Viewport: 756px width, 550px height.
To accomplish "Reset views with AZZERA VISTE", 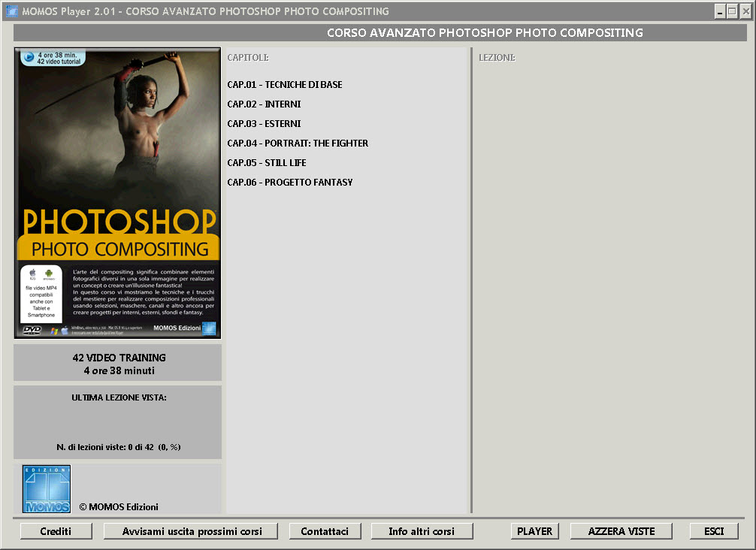I will [621, 531].
